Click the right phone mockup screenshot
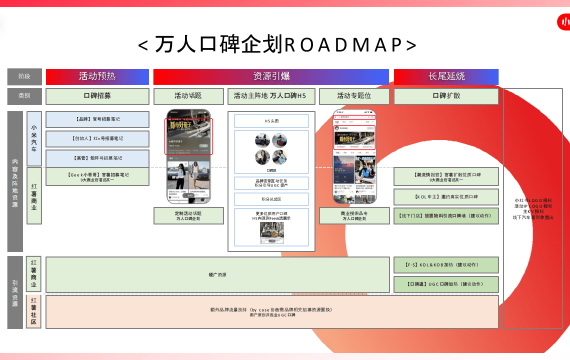570x360 pixels. click(354, 156)
